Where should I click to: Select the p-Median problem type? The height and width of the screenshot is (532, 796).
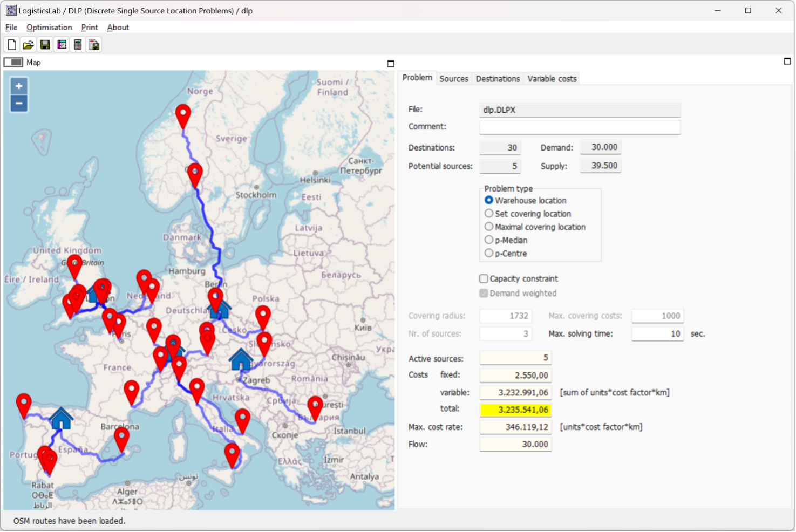coord(489,240)
